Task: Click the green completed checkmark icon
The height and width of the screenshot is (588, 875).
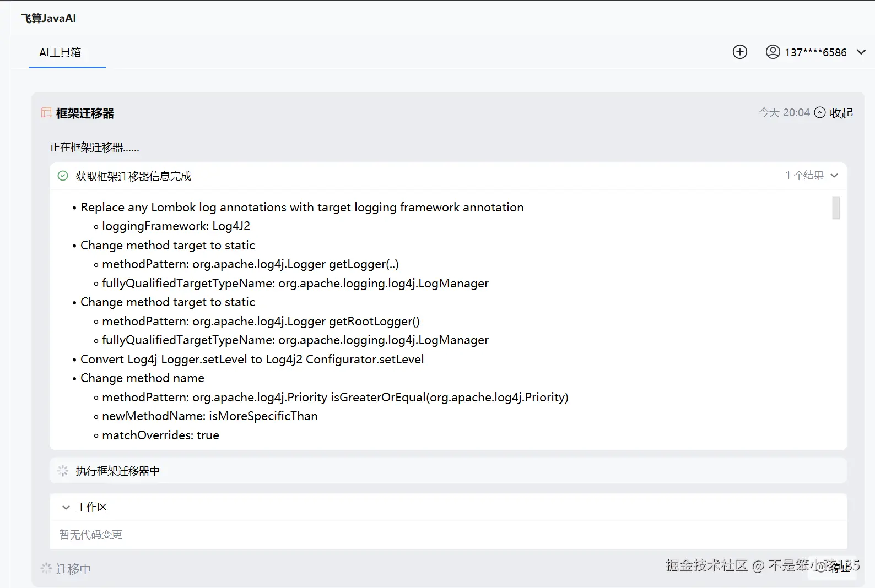Action: pyautogui.click(x=63, y=176)
